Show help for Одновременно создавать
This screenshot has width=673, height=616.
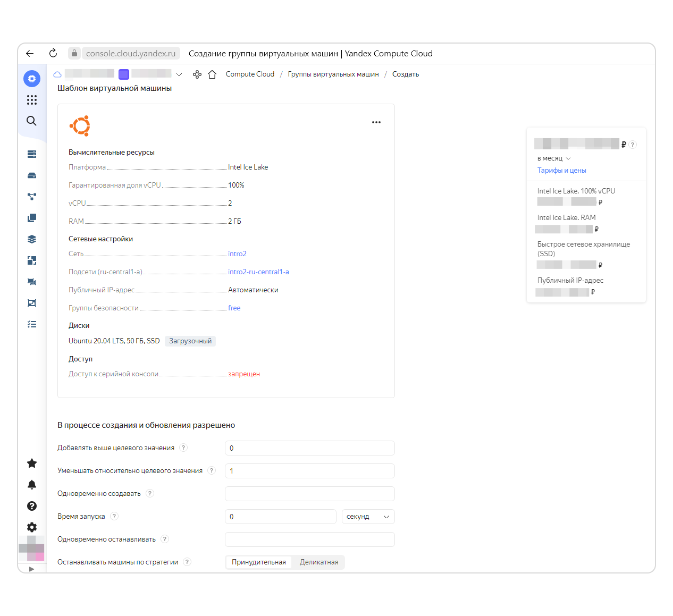[150, 493]
